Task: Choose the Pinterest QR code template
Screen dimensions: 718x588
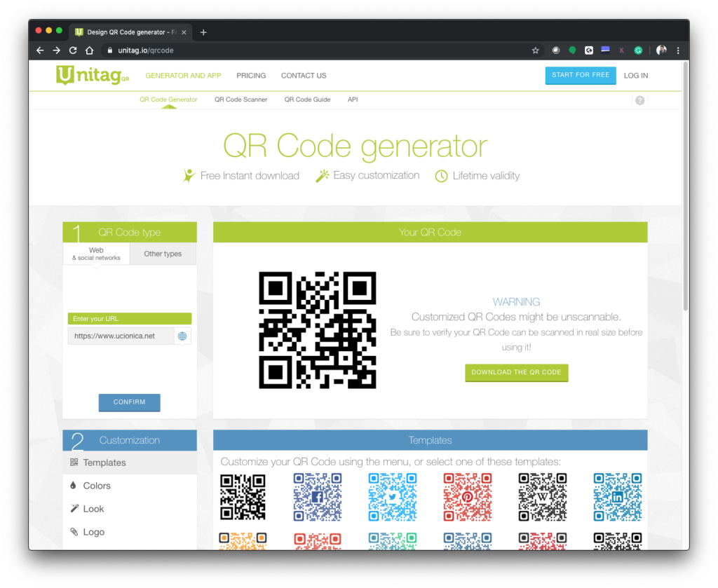Action: click(x=468, y=497)
